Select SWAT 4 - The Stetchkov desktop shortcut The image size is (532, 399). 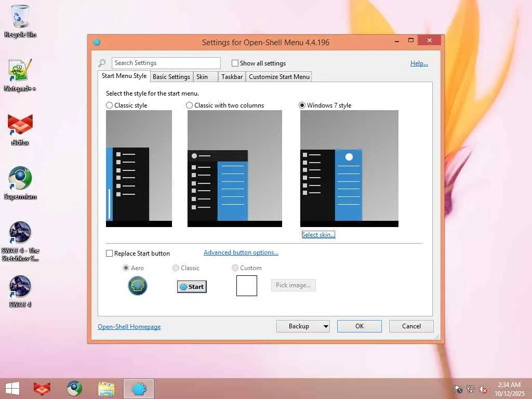tap(20, 241)
